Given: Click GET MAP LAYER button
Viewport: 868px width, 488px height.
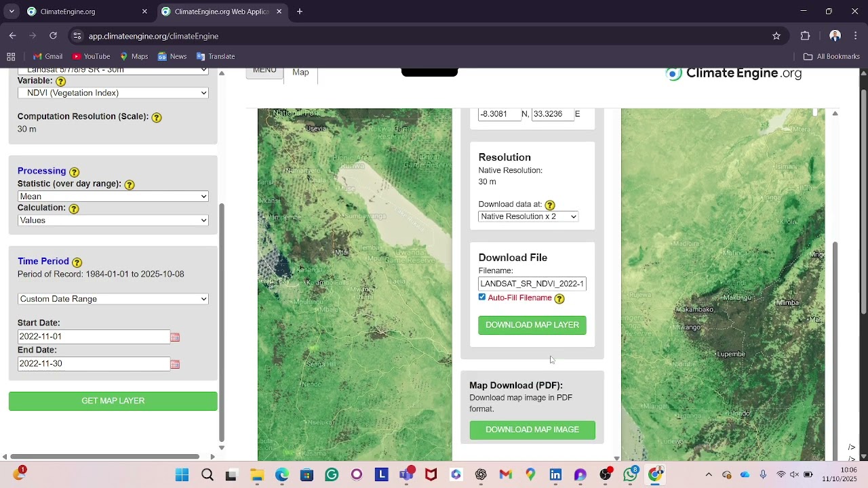Looking at the screenshot, I should (113, 401).
